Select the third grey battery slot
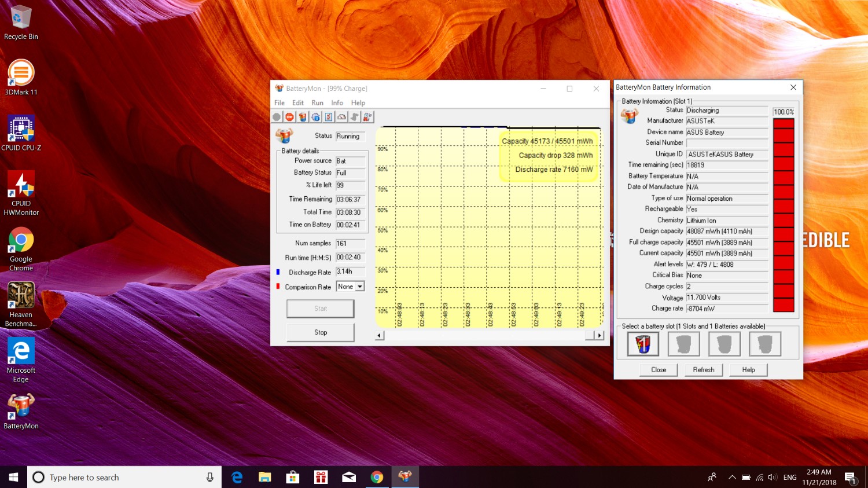The height and width of the screenshot is (488, 868). pyautogui.click(x=724, y=344)
